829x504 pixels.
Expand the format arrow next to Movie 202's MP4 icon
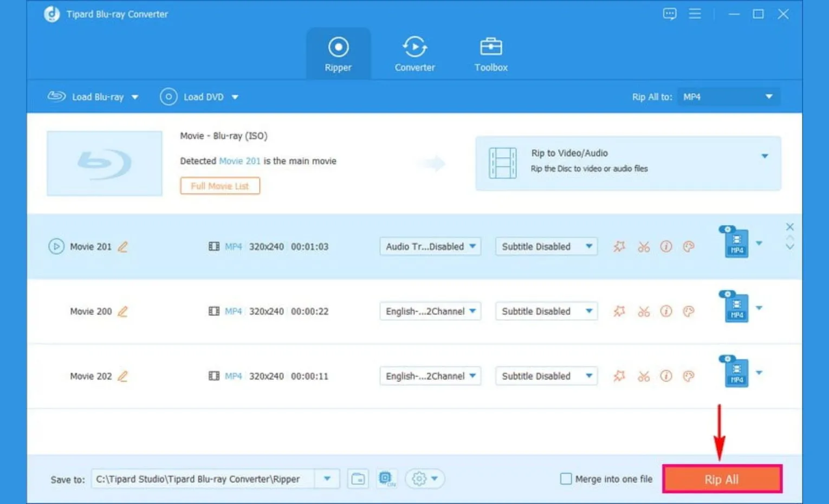(x=759, y=373)
